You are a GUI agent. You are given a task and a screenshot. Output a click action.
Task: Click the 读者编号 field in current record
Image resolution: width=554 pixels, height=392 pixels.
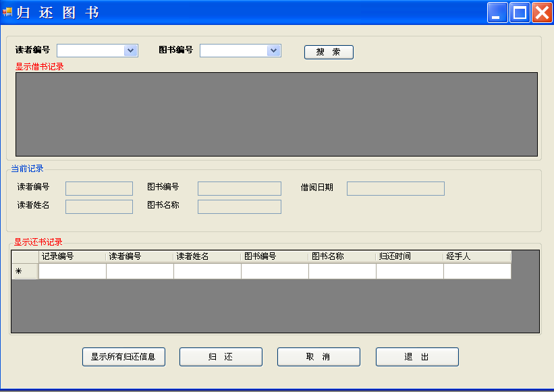(x=99, y=188)
